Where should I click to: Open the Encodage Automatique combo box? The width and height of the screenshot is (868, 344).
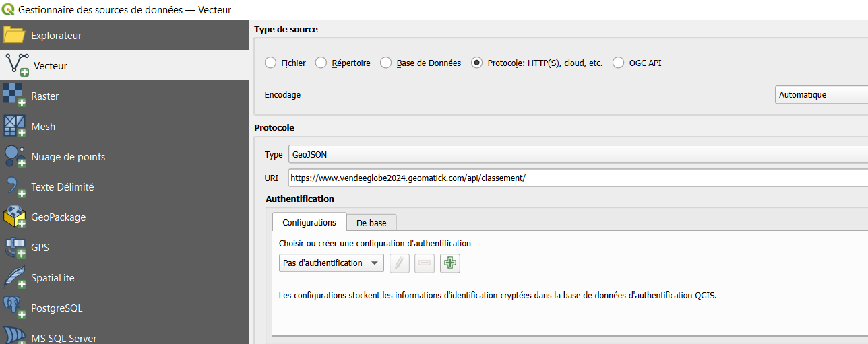pos(821,95)
